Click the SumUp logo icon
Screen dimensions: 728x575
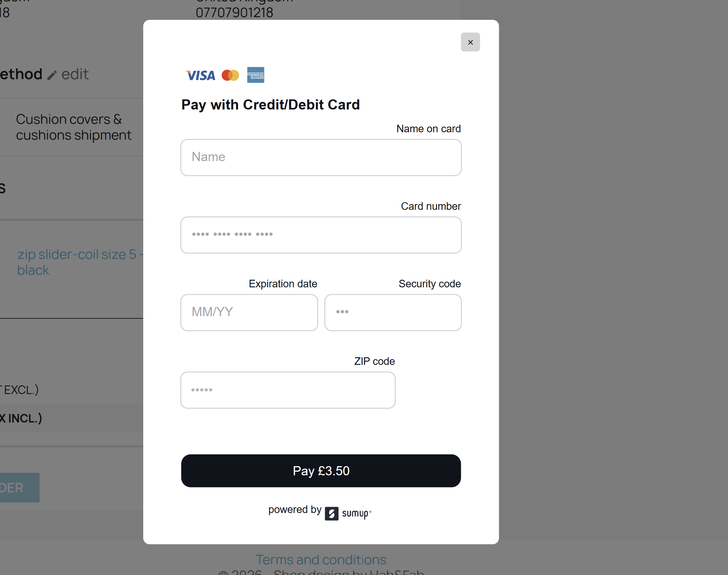coord(331,513)
